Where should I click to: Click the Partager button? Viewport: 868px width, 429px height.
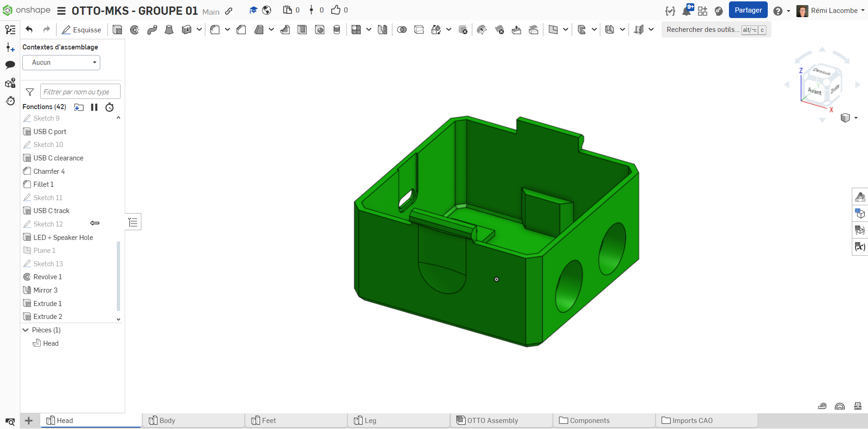[x=748, y=10]
